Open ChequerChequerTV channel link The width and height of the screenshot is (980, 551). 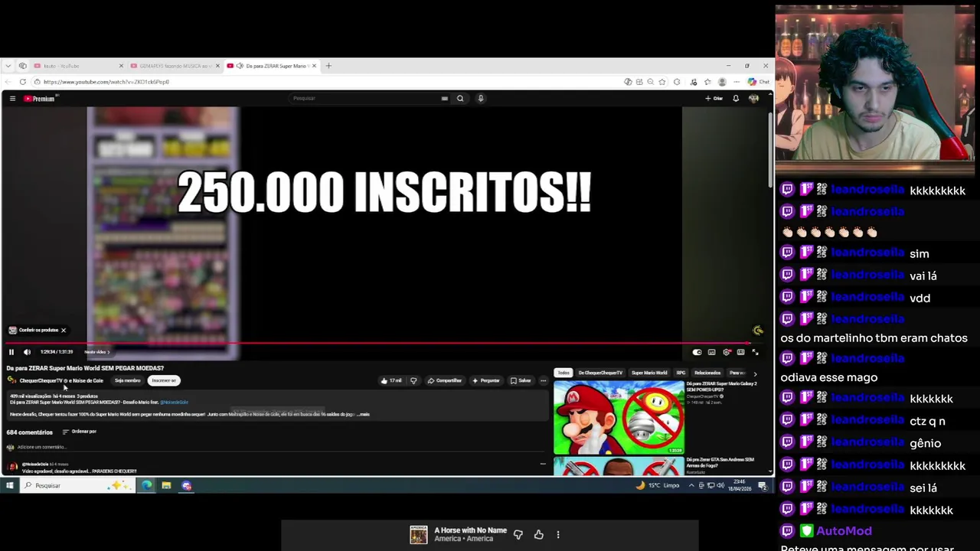(x=41, y=380)
